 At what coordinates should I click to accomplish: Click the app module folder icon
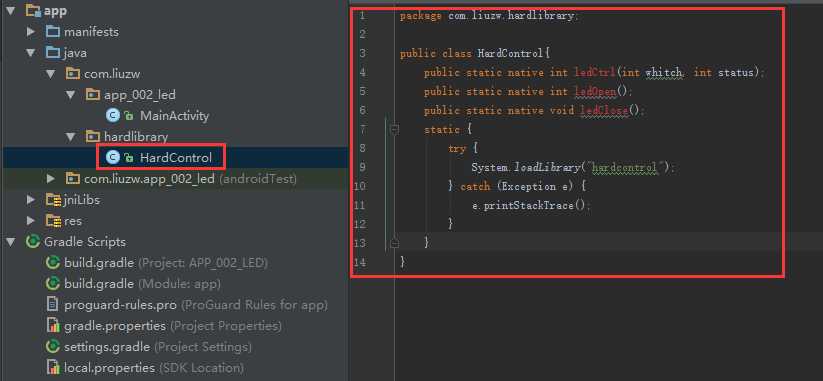tap(33, 10)
